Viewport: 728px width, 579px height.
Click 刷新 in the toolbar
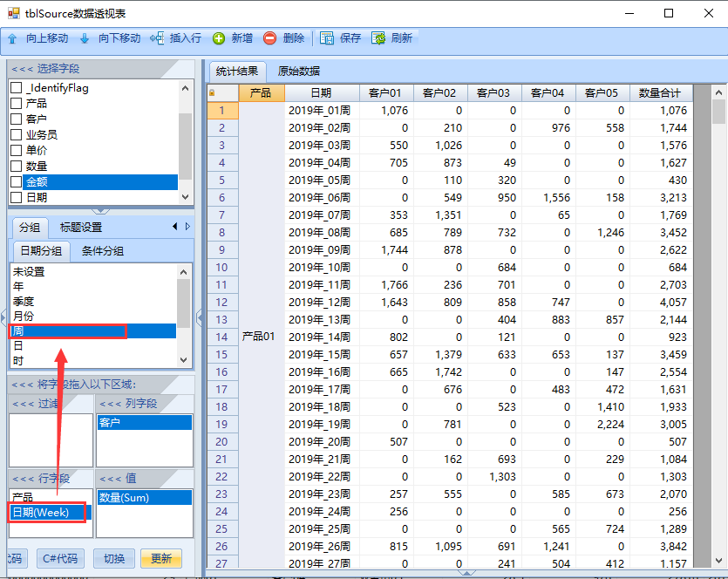pos(392,38)
